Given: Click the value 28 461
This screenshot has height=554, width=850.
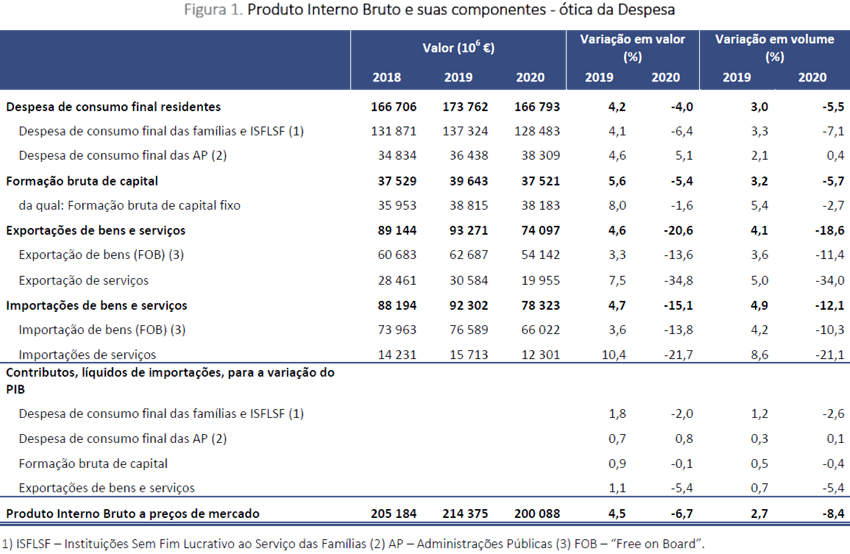Looking at the screenshot, I should click(x=397, y=281).
